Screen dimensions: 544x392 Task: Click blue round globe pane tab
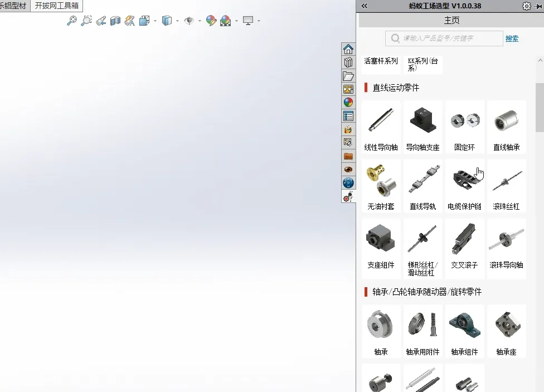[348, 183]
